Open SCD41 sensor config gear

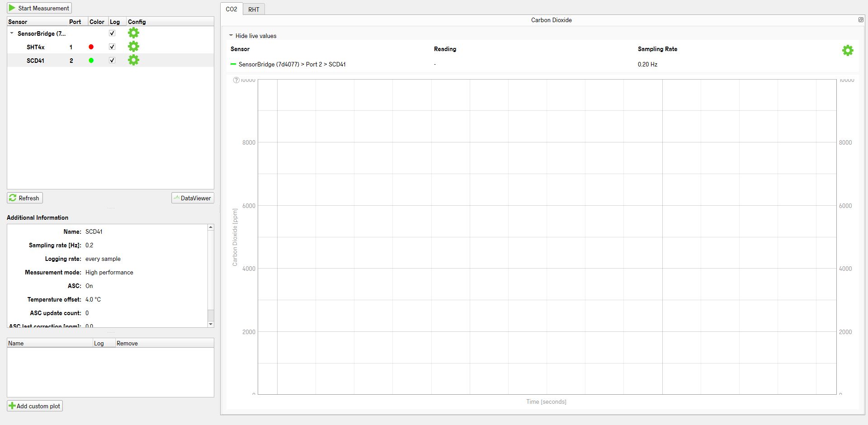(x=133, y=60)
